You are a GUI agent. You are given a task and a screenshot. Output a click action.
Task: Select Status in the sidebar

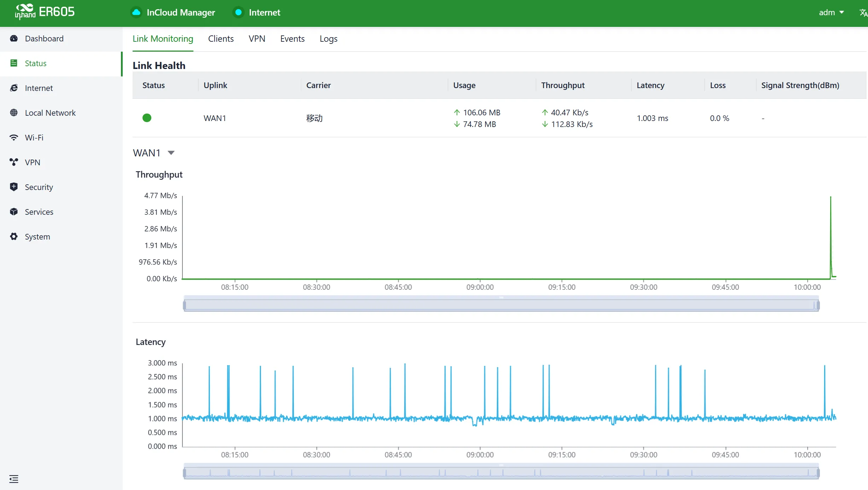[61, 63]
